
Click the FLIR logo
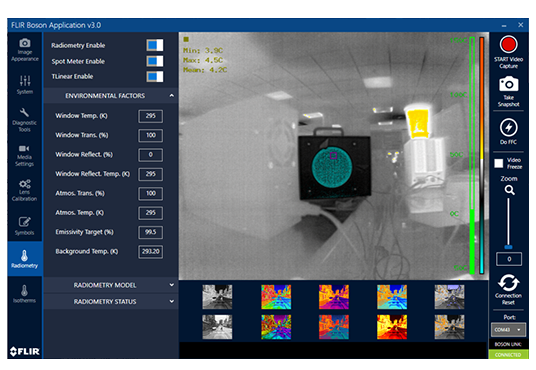point(25,351)
